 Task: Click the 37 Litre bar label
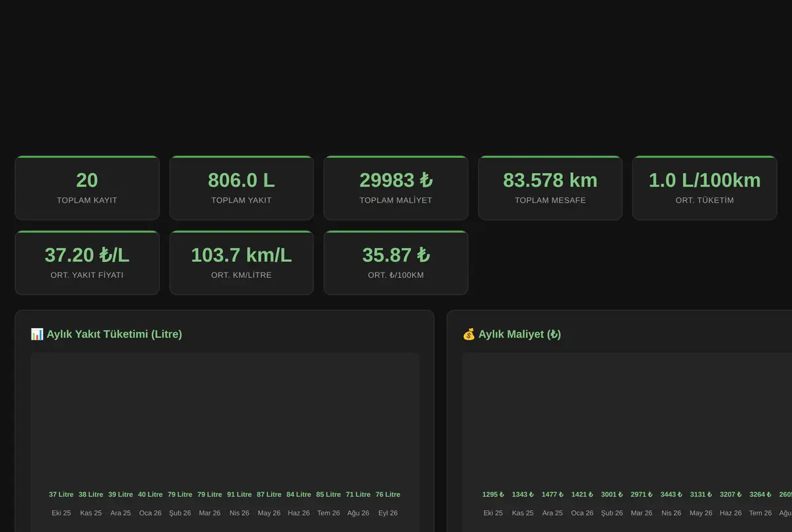click(61, 494)
